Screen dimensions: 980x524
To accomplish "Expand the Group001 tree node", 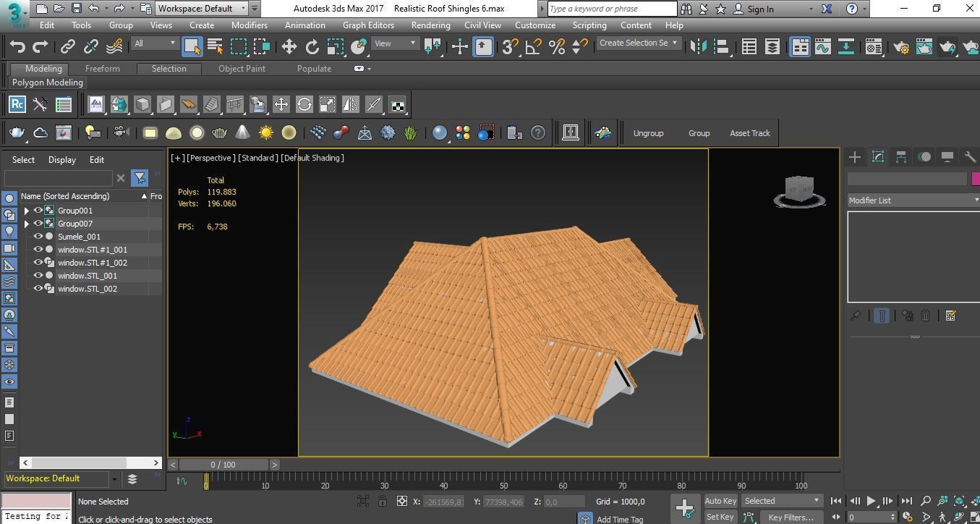I will tap(27, 211).
